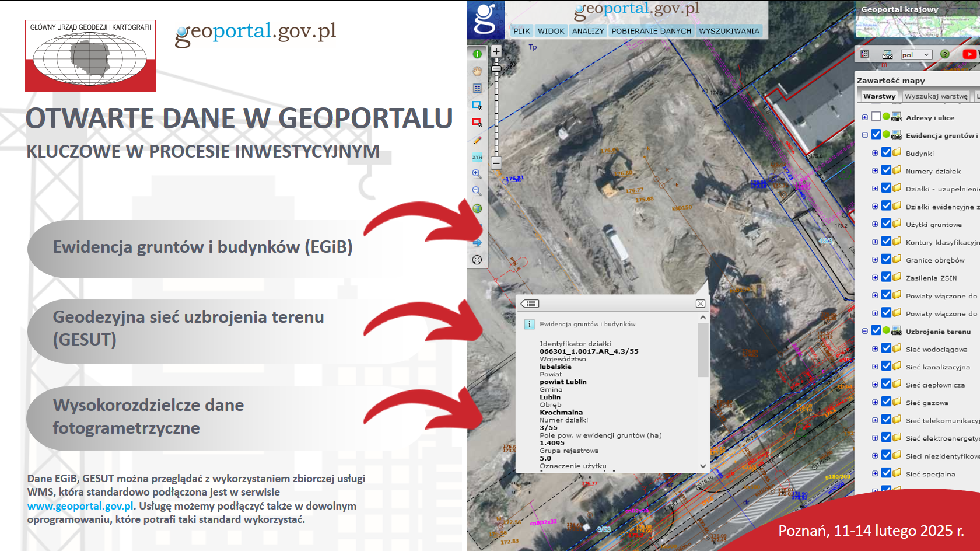Viewport: 980px width, 551px height.
Task: Uncheck the Budynki layer checkbox
Action: click(x=886, y=152)
